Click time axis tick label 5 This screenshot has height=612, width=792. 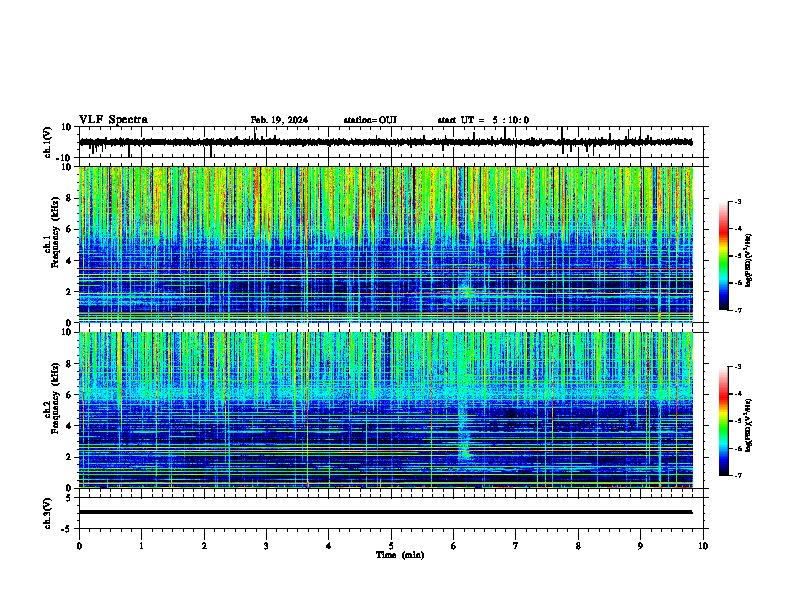(391, 545)
